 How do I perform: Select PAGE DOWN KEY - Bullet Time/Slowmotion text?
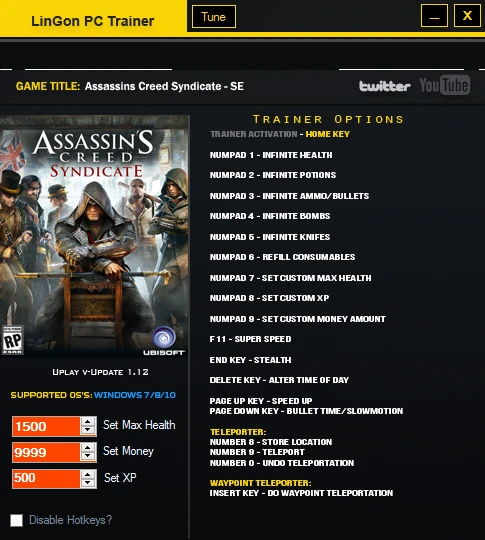(x=306, y=411)
